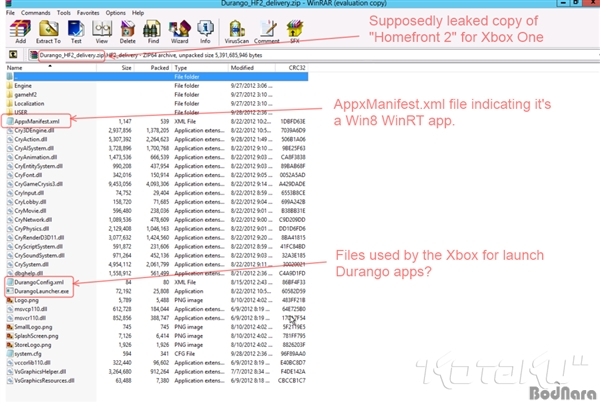
Task: Create SFX archive
Action: pyautogui.click(x=295, y=32)
